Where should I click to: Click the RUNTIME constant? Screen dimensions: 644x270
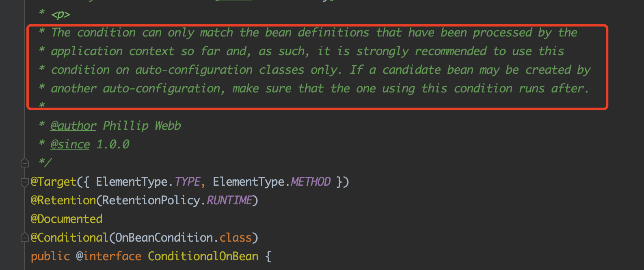coord(229,200)
